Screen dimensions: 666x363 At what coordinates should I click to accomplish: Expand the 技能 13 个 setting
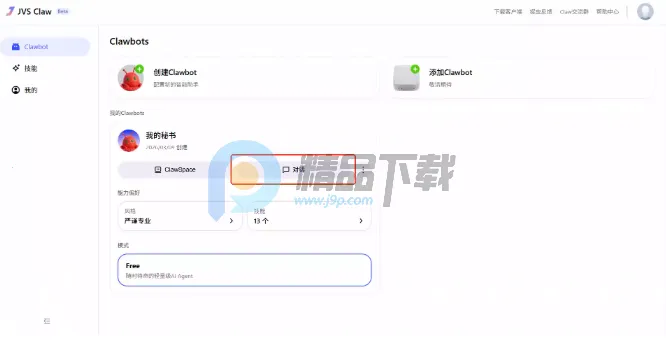pyautogui.click(x=309, y=216)
